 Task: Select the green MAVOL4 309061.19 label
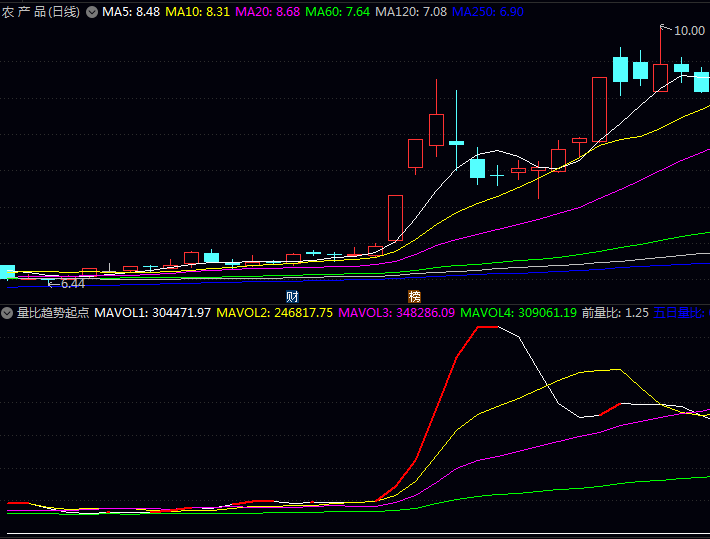pyautogui.click(x=518, y=313)
